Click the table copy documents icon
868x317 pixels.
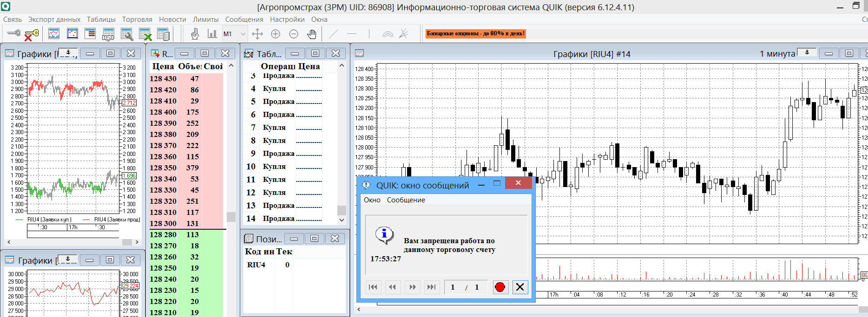(163, 34)
